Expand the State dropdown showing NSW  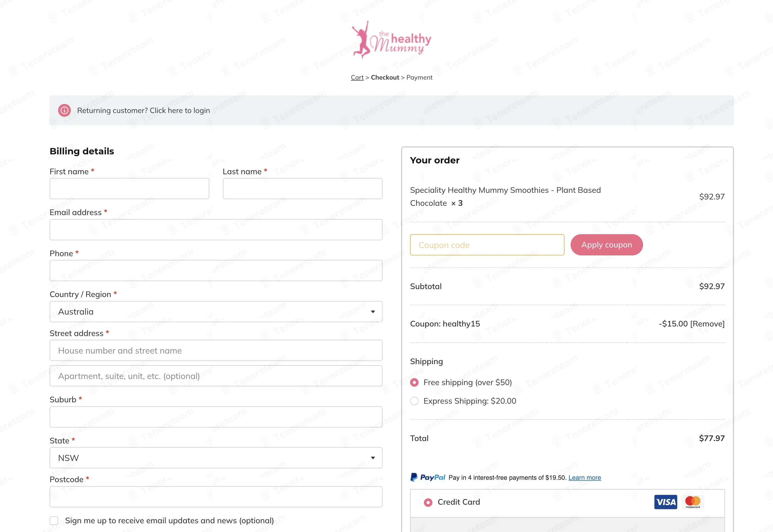[216, 458]
